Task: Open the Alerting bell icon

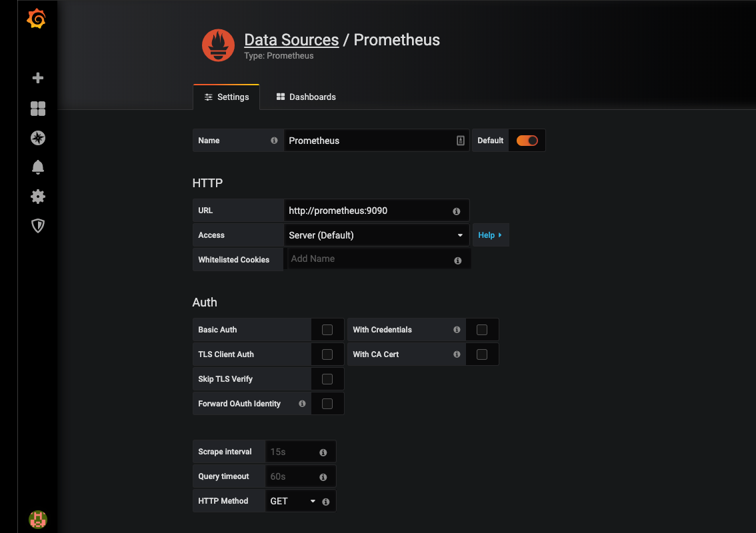Action: 37,167
